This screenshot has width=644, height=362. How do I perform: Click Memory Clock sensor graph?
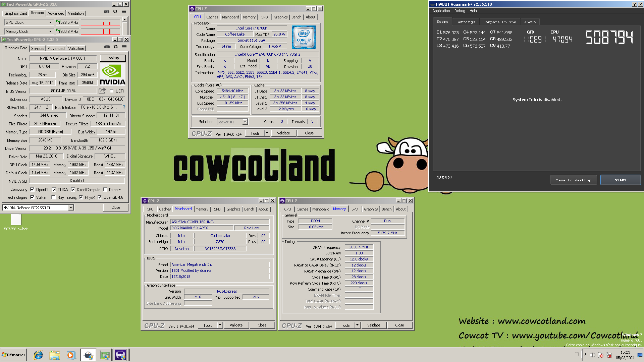(100, 32)
